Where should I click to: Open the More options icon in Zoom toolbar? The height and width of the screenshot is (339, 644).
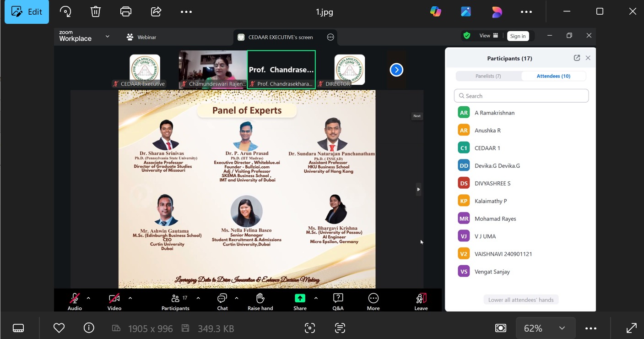[373, 299]
